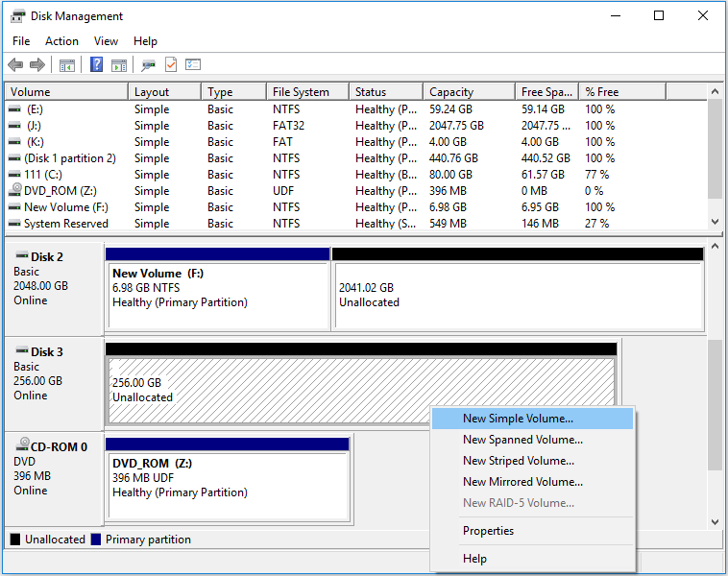Click the Disk Management title bar icon

point(17,16)
